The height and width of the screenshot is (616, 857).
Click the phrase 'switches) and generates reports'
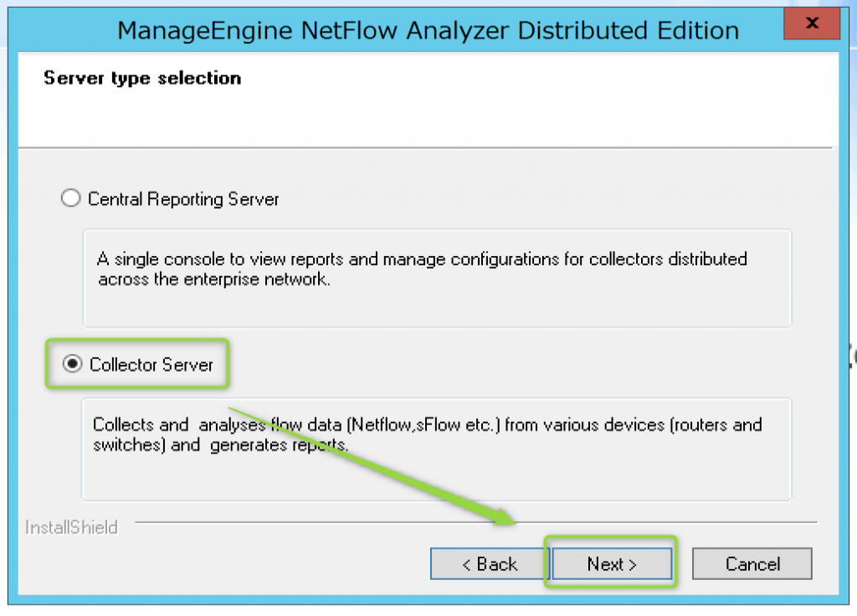click(x=221, y=445)
